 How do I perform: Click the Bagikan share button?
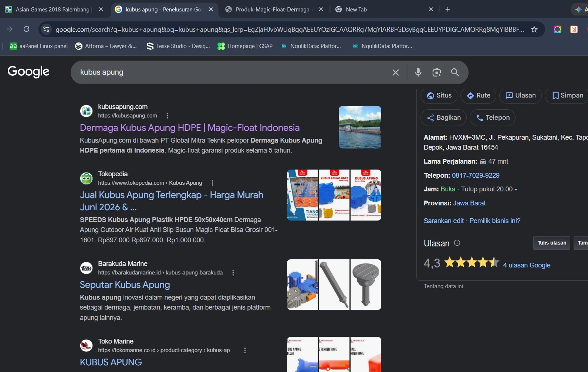click(x=444, y=117)
